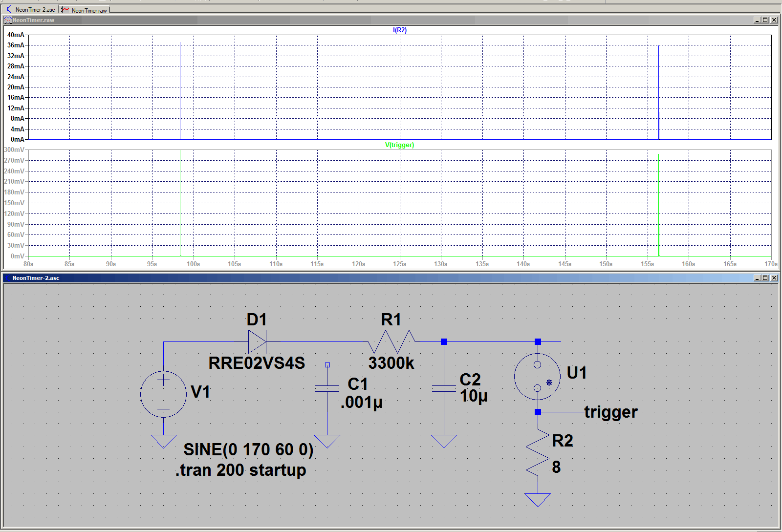Click the 100s label on the time axis
This screenshot has width=782, height=532.
pos(193,264)
